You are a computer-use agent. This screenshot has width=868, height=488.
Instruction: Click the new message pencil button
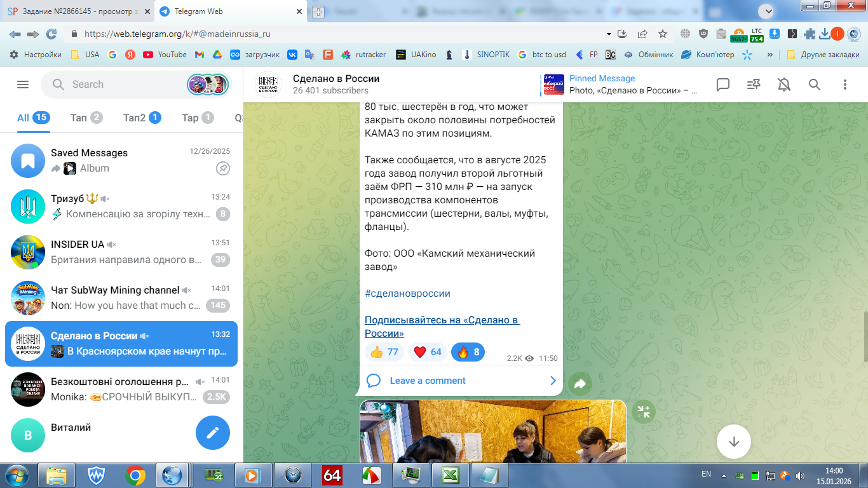(213, 433)
